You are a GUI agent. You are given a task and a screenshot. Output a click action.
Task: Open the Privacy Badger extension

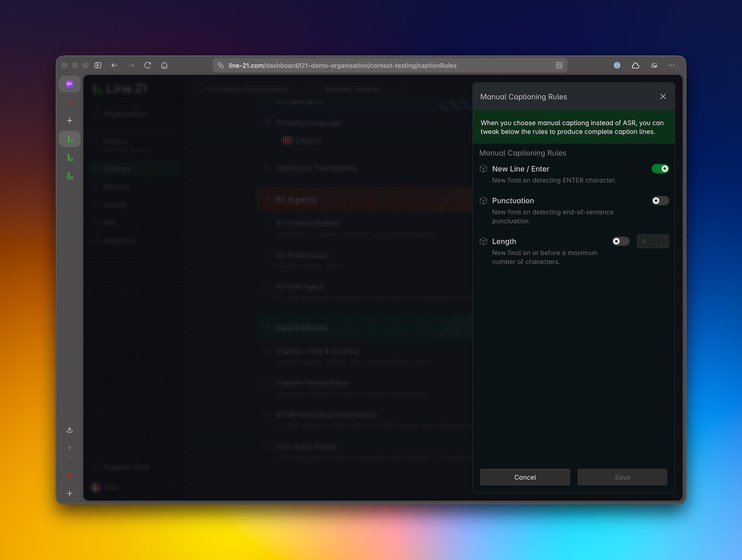coord(654,65)
